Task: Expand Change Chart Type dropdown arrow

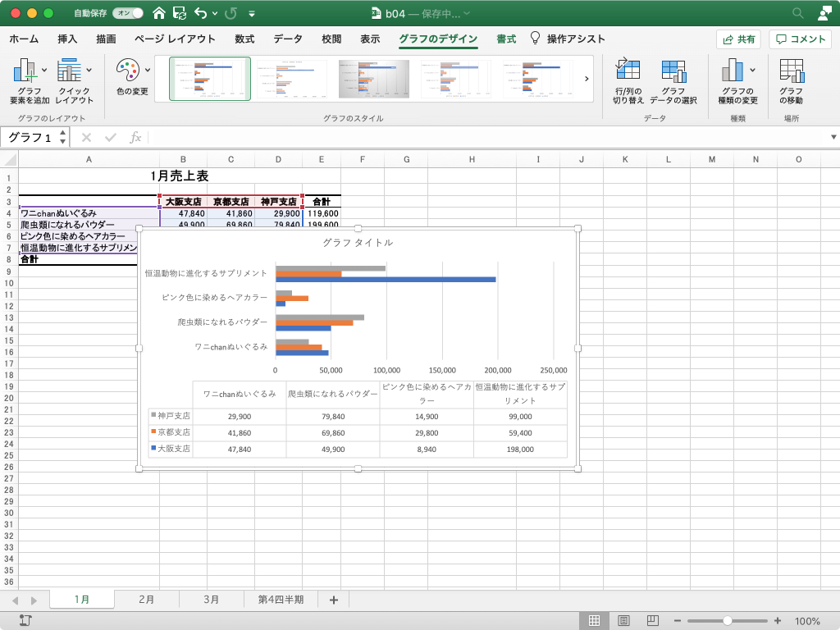Action: pyautogui.click(x=753, y=71)
